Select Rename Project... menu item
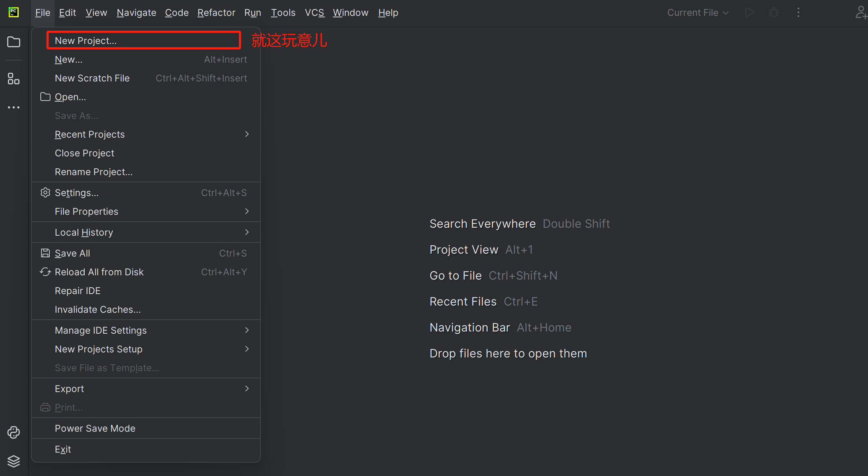The width and height of the screenshot is (868, 476). (x=146, y=172)
